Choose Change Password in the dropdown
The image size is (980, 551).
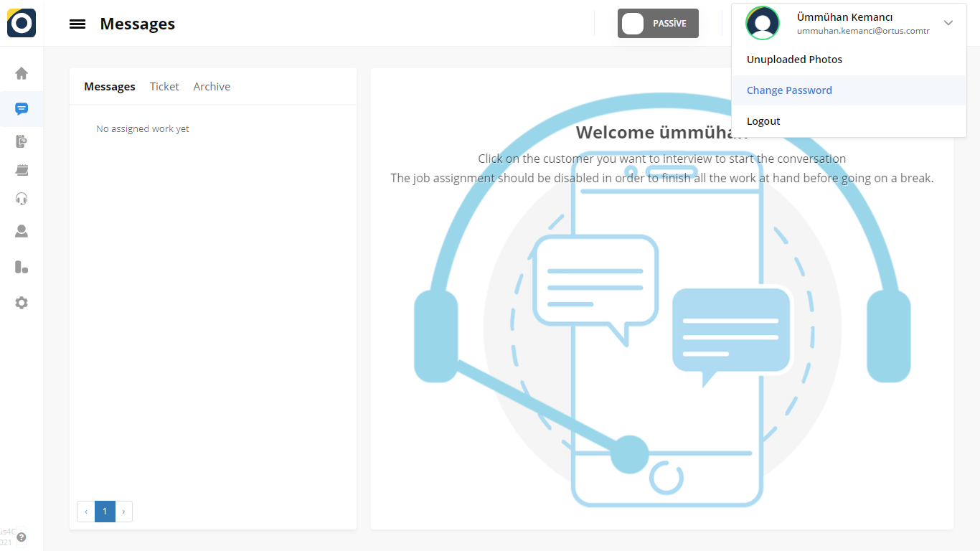tap(789, 90)
